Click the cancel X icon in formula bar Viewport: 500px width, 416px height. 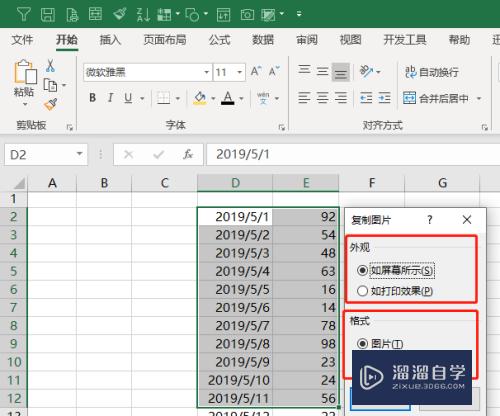pyautogui.click(x=128, y=154)
